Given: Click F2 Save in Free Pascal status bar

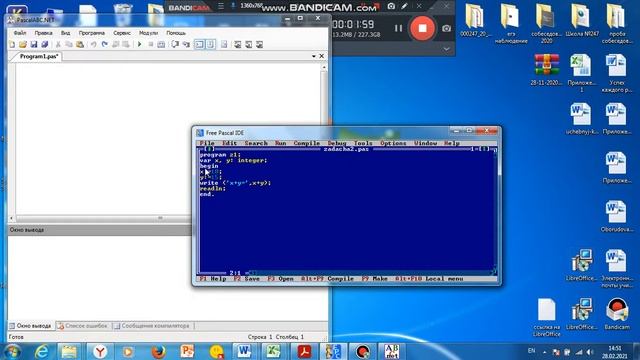Looking at the screenshot, I should click(247, 279).
